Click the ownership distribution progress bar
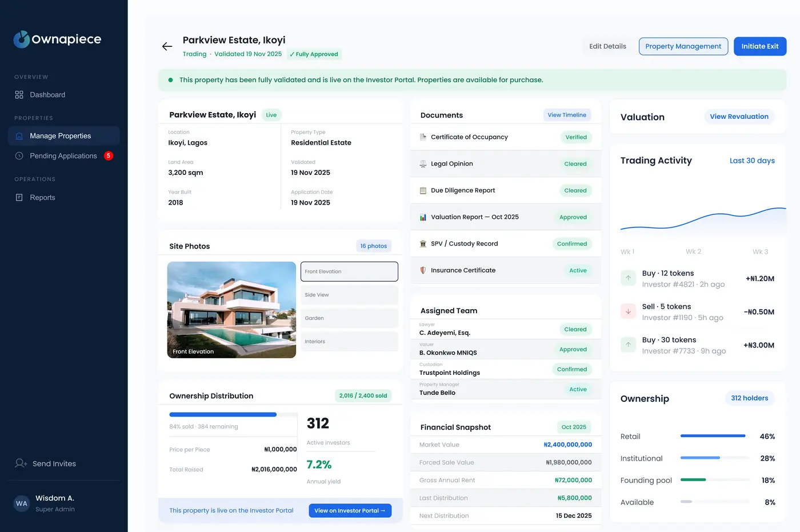The width and height of the screenshot is (800, 532). point(233,414)
